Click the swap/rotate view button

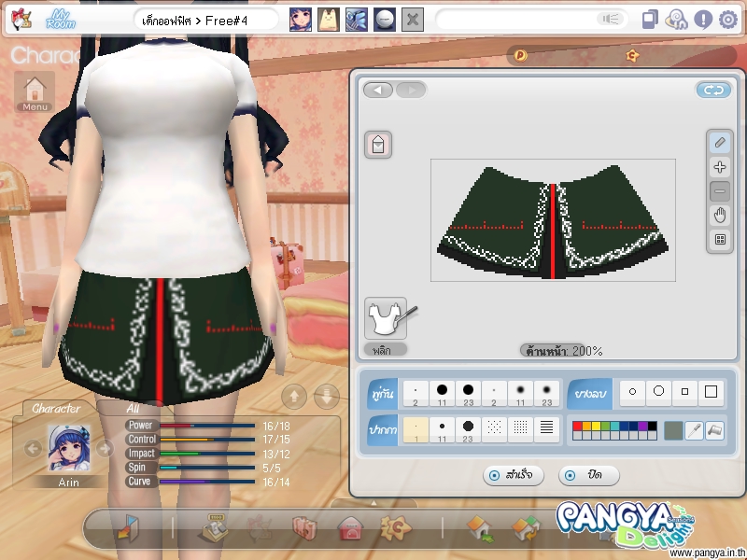click(x=713, y=90)
